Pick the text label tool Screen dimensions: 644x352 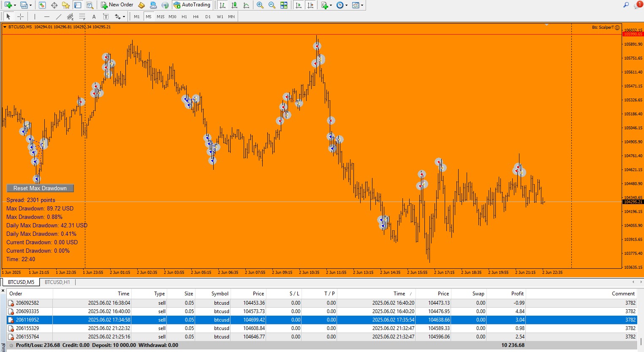coord(94,17)
